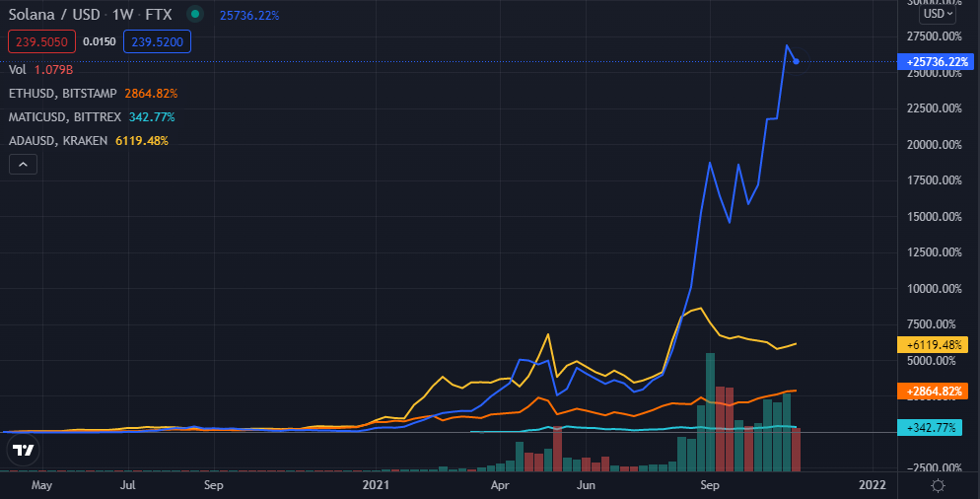Click the 2021 date axis label
The height and width of the screenshot is (499, 980).
[376, 485]
